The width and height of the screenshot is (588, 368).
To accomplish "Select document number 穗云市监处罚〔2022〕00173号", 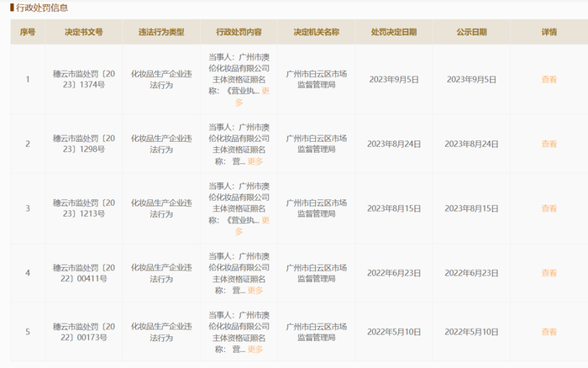I will pyautogui.click(x=84, y=332).
